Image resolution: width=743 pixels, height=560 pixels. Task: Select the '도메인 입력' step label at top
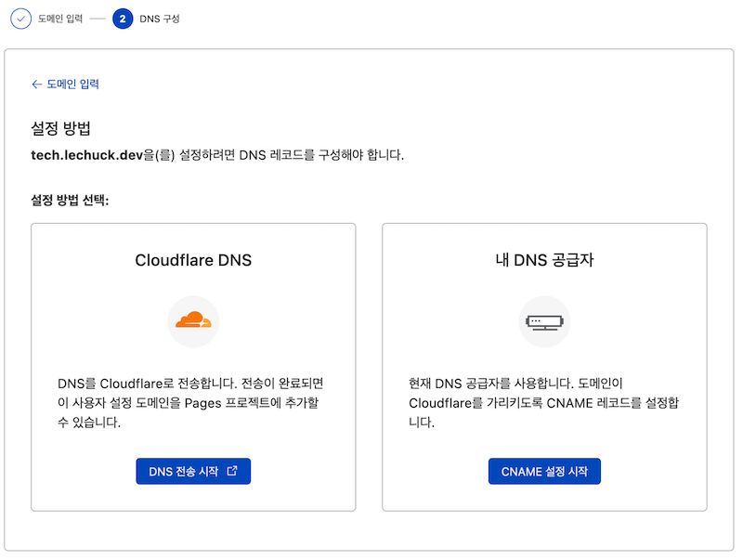(x=60, y=19)
